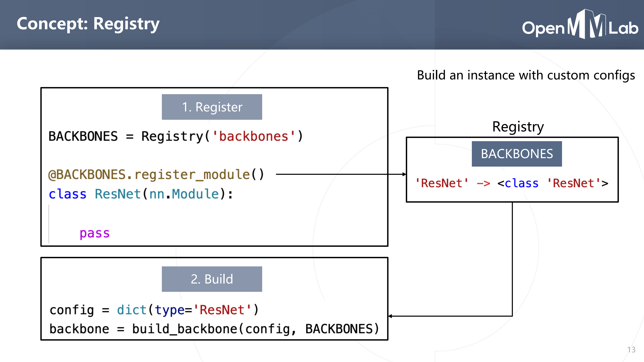Click the slide page number 13

click(631, 349)
